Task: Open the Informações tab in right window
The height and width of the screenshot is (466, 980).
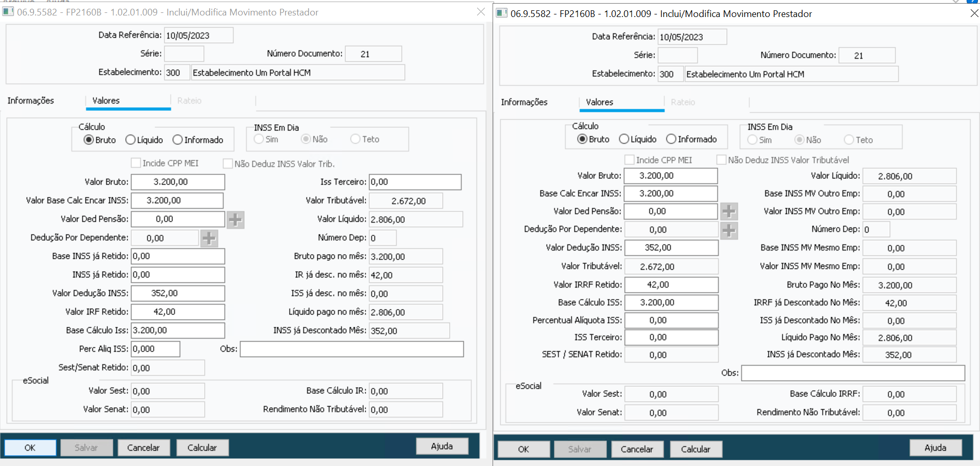Action: coord(525,102)
